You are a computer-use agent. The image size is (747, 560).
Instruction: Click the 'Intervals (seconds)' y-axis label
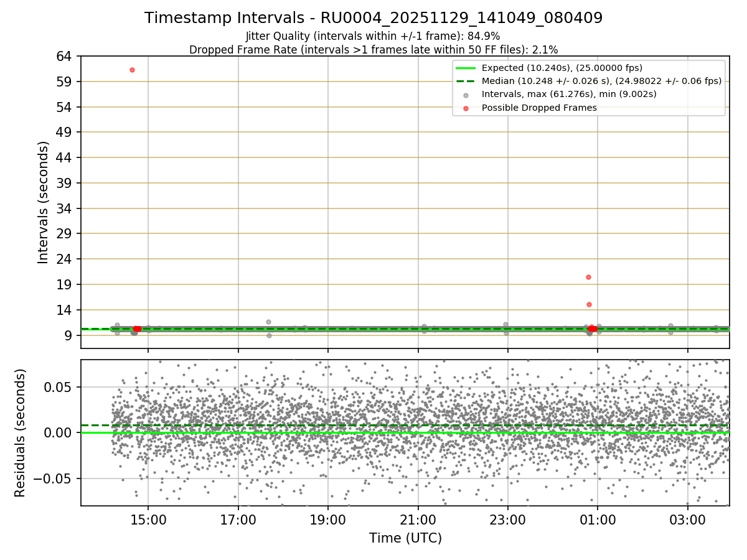click(43, 202)
